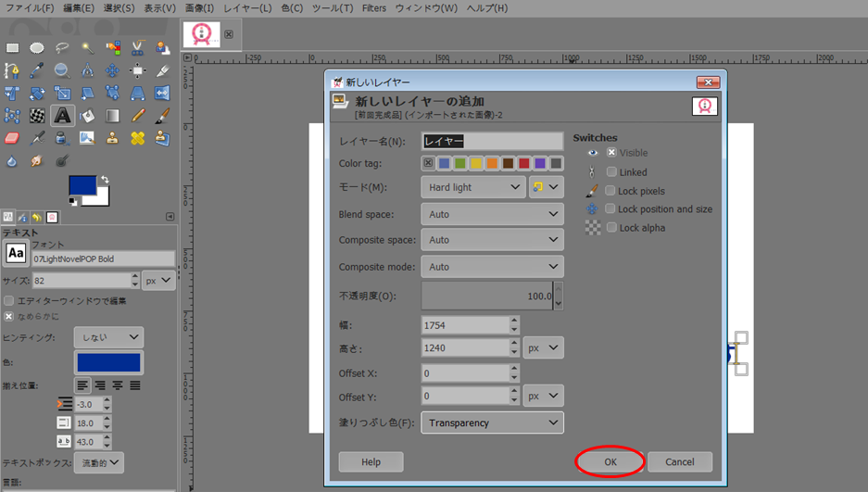Screen dimensions: 868x492
Task: Select the Free Select lasso tool
Action: click(62, 48)
